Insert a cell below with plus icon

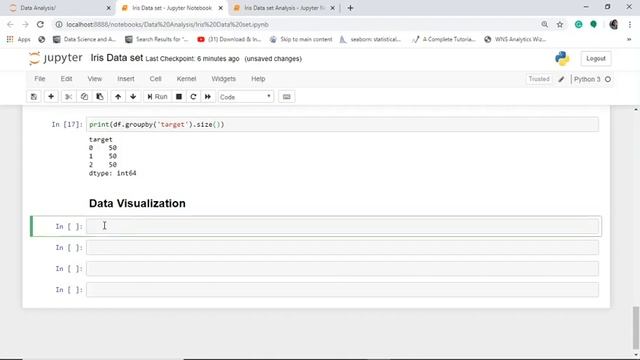pos(51,97)
